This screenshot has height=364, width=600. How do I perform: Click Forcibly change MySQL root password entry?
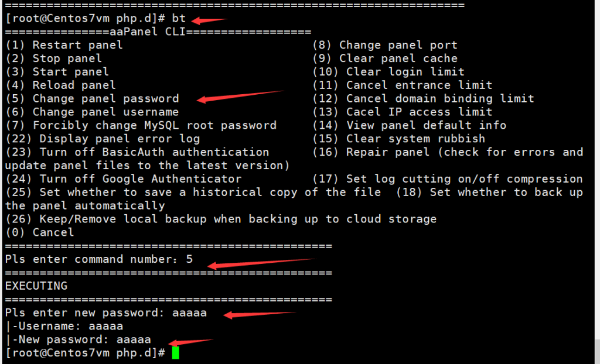pos(141,125)
